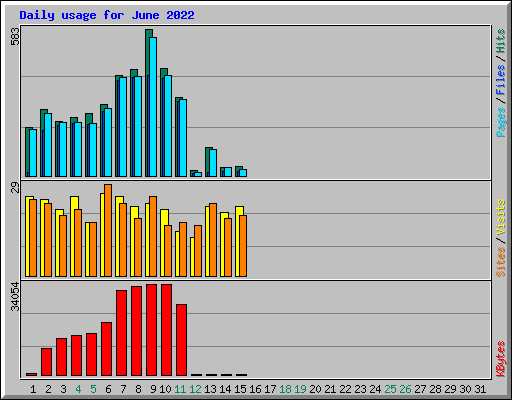Click the 29 visits scale value
Screen dimensions: 512x400
15,188
